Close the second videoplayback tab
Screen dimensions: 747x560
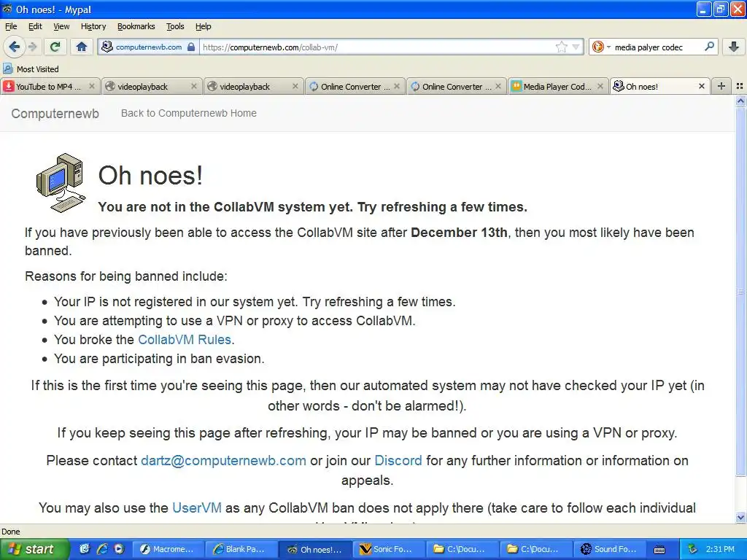coord(295,86)
